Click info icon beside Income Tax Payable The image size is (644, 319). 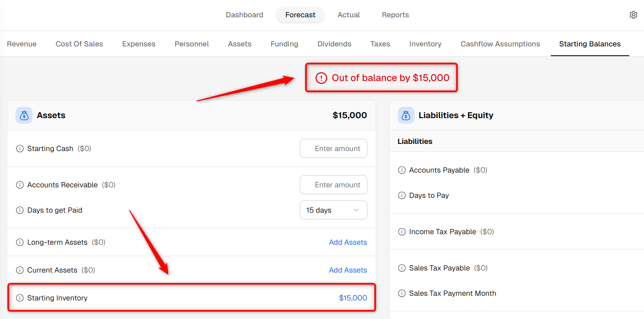pyautogui.click(x=401, y=232)
